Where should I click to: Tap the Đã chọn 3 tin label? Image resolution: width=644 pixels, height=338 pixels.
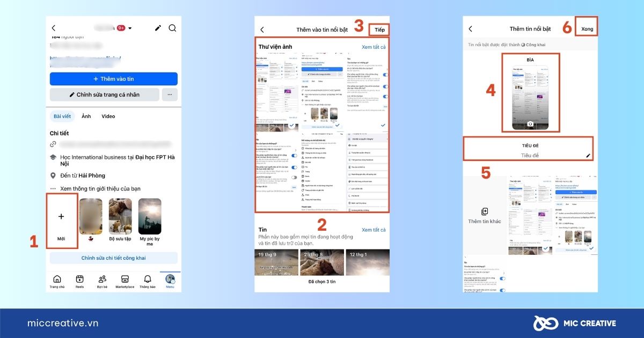(321, 282)
